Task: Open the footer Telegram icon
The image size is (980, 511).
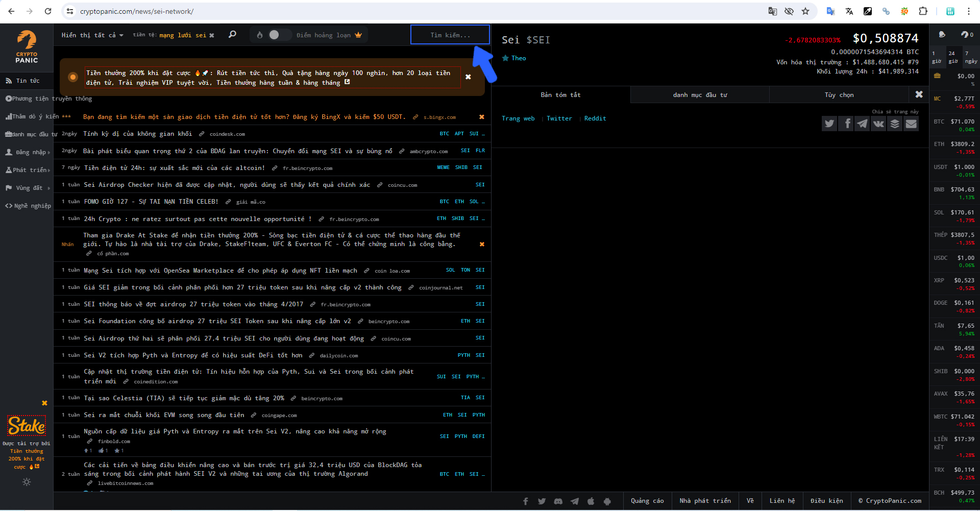Action: click(x=575, y=501)
